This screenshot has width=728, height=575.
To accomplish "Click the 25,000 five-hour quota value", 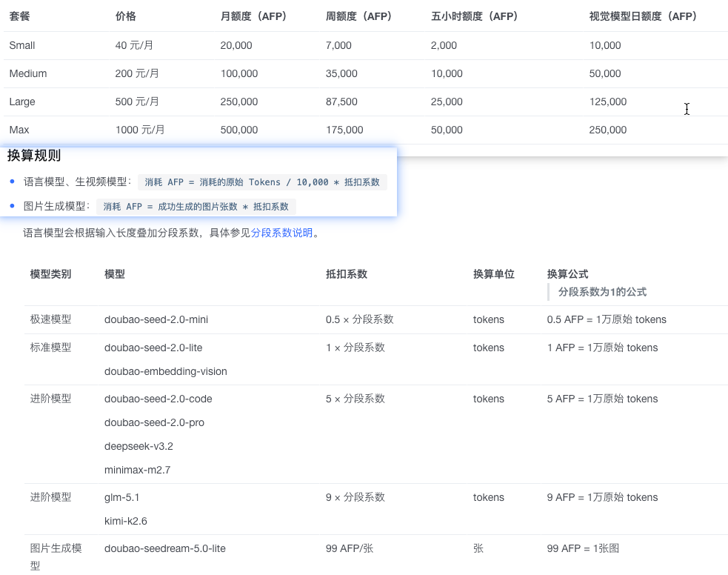I will [447, 102].
